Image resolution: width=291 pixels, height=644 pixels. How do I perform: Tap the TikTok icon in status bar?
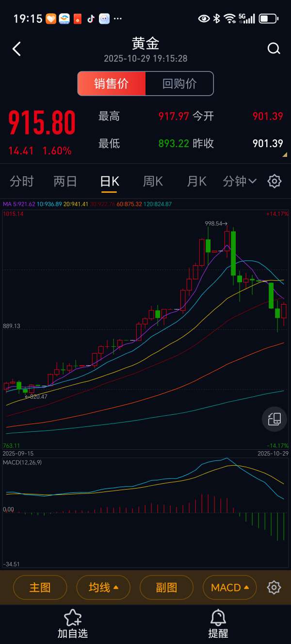(x=91, y=19)
